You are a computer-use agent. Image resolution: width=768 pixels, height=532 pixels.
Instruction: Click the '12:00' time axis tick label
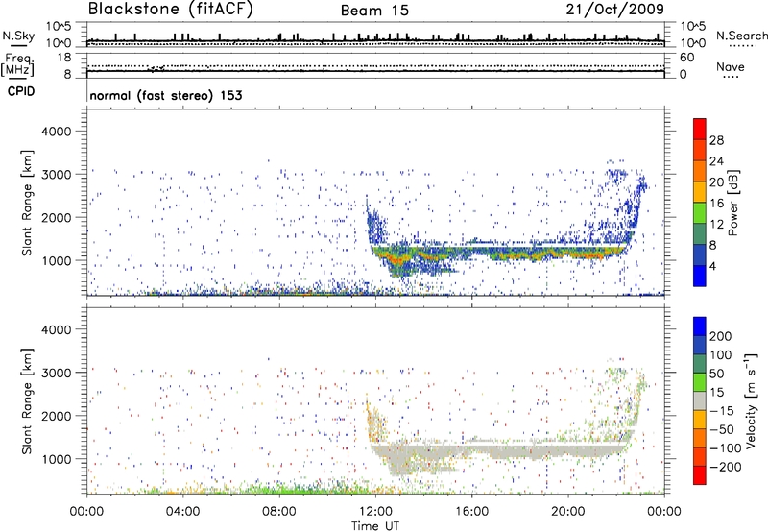click(x=375, y=512)
